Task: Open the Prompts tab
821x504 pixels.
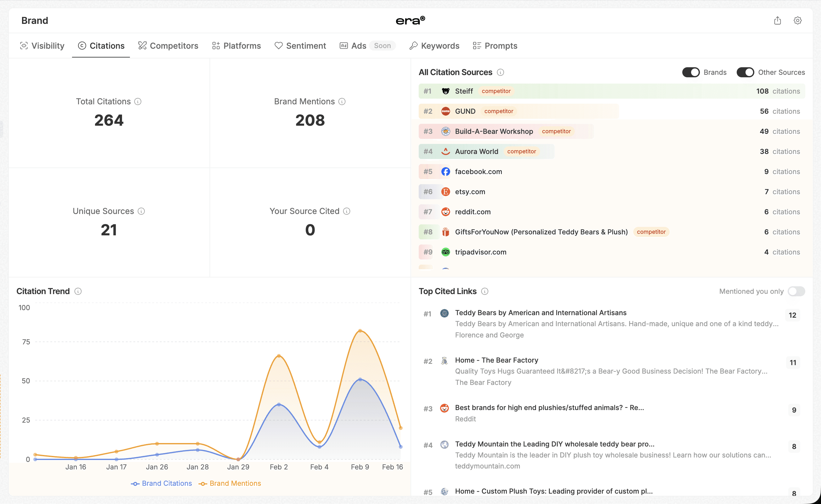Action: (495, 46)
